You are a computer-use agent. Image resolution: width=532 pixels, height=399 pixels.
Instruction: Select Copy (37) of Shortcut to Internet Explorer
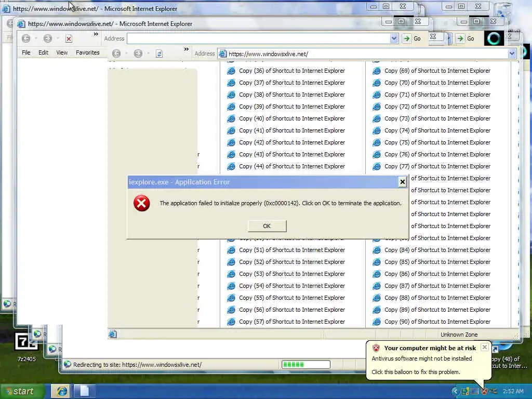point(286,83)
